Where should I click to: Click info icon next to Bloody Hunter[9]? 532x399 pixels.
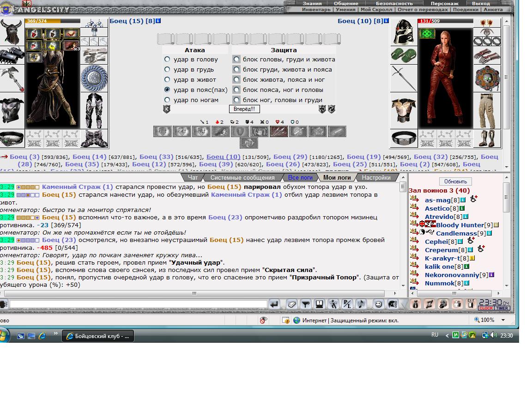(x=496, y=224)
